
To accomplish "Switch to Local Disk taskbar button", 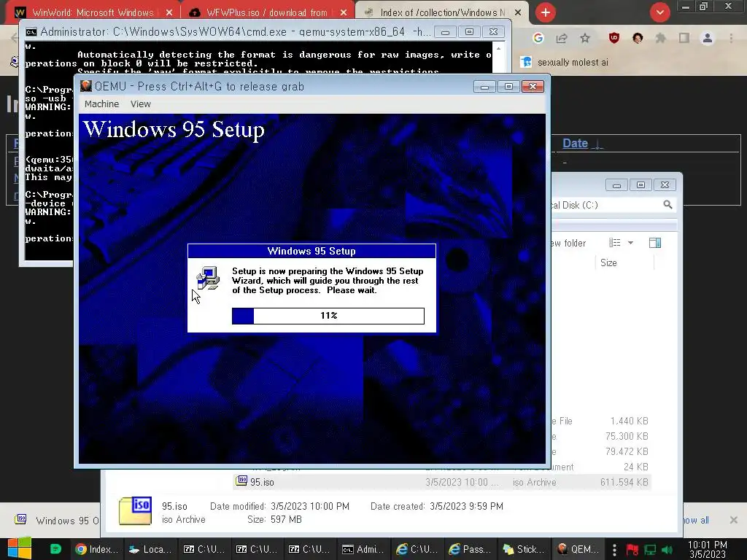I will click(150, 549).
